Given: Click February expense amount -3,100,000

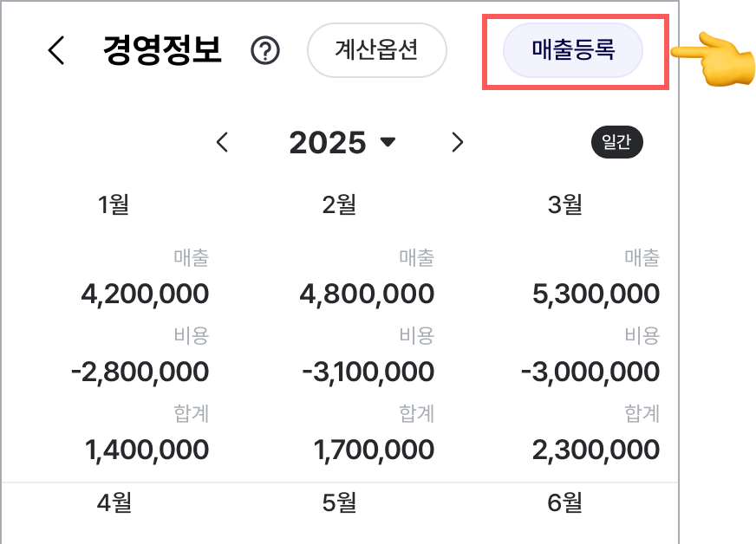Looking at the screenshot, I should pyautogui.click(x=368, y=372).
